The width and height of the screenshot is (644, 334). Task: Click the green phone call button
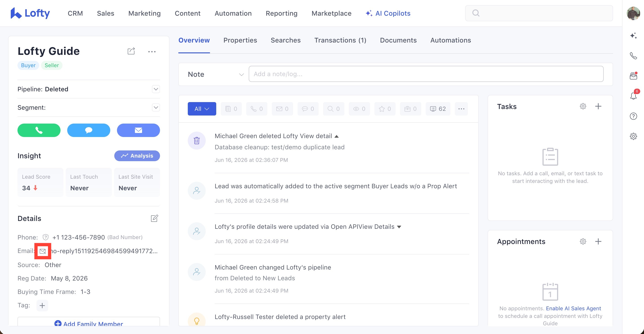point(39,130)
